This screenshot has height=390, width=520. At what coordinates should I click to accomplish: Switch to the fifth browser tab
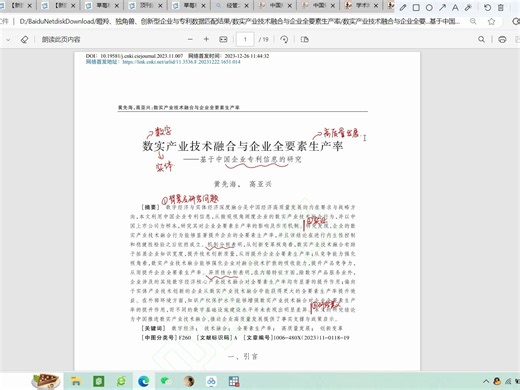190,6
